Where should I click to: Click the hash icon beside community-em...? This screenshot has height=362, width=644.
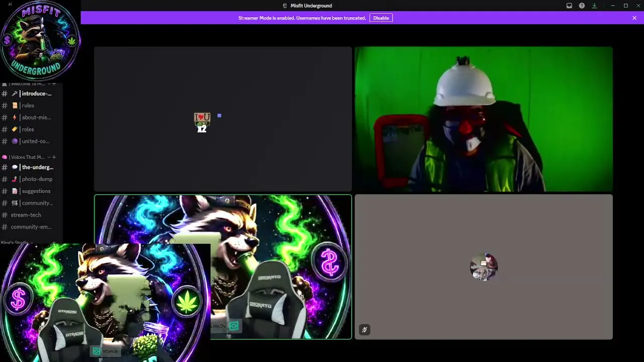(x=5, y=227)
